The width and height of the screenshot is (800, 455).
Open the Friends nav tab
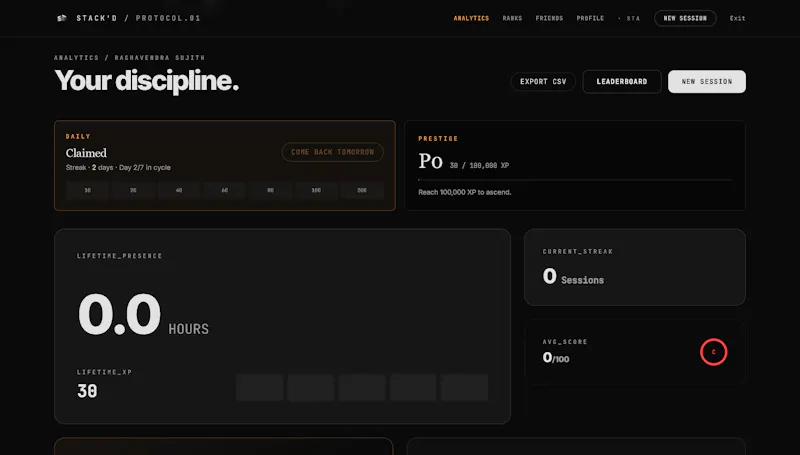(x=549, y=18)
